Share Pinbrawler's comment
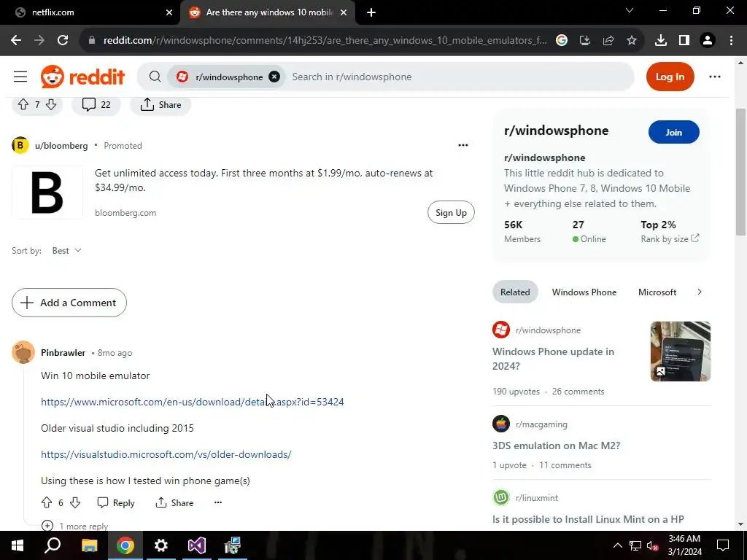 coord(174,502)
